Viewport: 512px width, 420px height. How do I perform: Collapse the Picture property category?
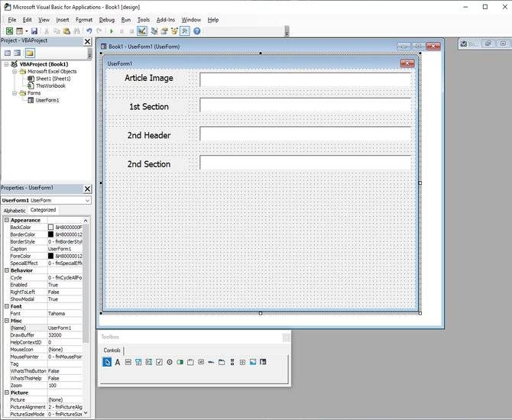click(x=7, y=393)
